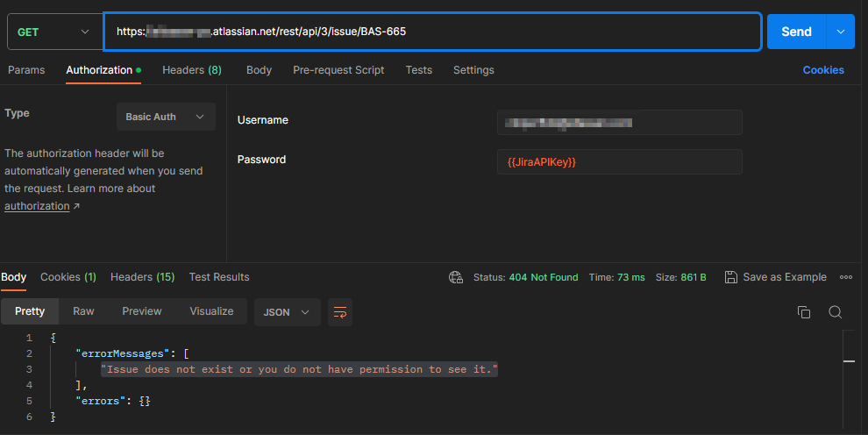Send the request
The width and height of the screenshot is (868, 435).
[x=796, y=32]
